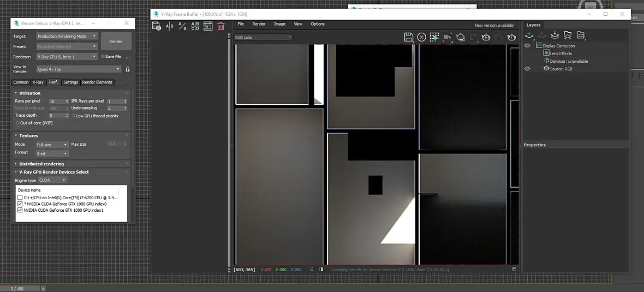The width and height of the screenshot is (644, 292).
Task: Click the save layer preset icon
Action: coord(554,35)
